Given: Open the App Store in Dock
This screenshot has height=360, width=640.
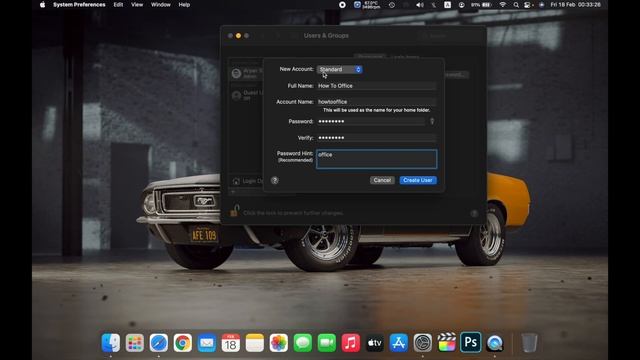Looking at the screenshot, I should (x=399, y=343).
